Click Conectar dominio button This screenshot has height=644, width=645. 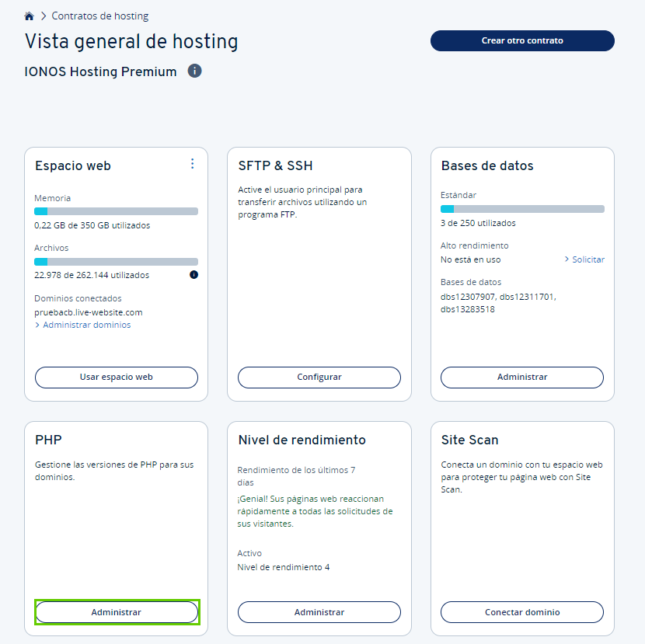(x=522, y=612)
